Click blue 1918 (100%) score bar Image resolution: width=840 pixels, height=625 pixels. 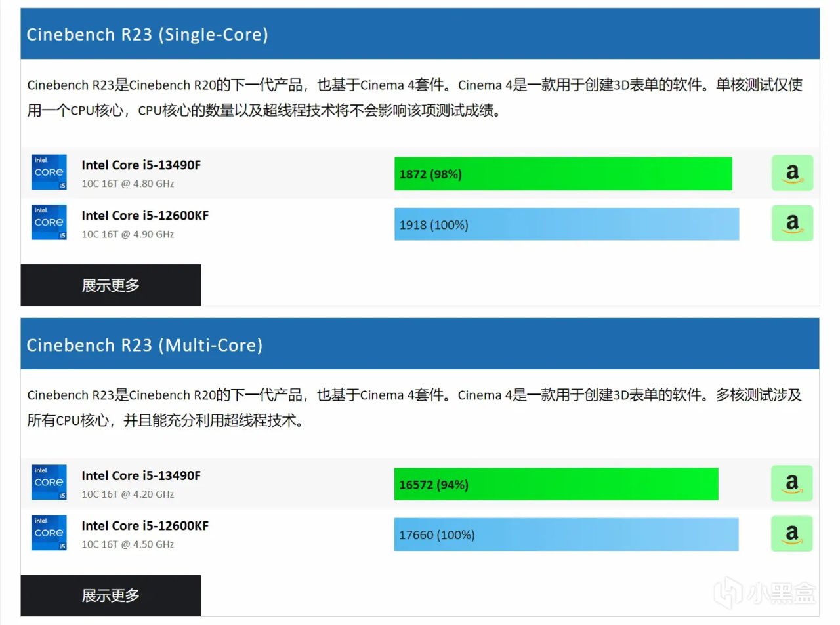[566, 224]
